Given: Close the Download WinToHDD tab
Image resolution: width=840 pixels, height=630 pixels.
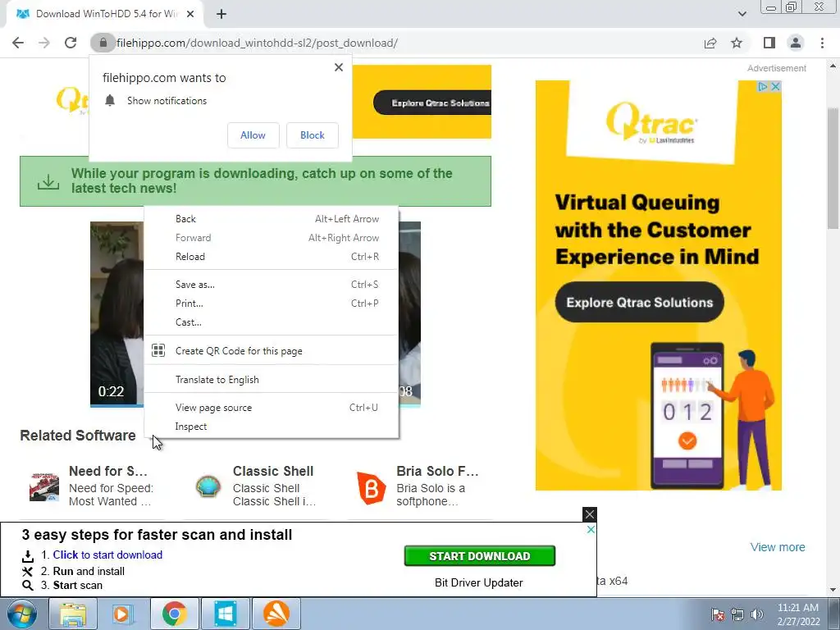Looking at the screenshot, I should [x=190, y=14].
